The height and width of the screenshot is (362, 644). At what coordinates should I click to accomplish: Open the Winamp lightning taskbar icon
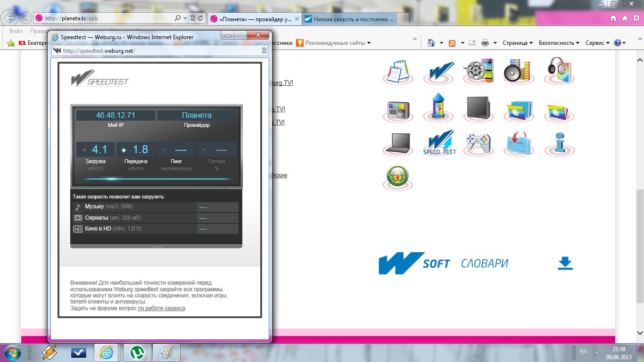coord(50,353)
